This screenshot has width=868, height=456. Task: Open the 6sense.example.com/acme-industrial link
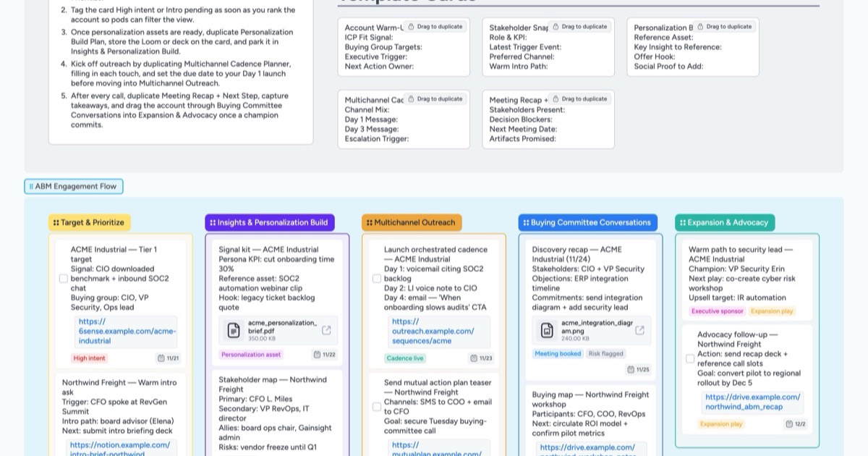coord(127,332)
